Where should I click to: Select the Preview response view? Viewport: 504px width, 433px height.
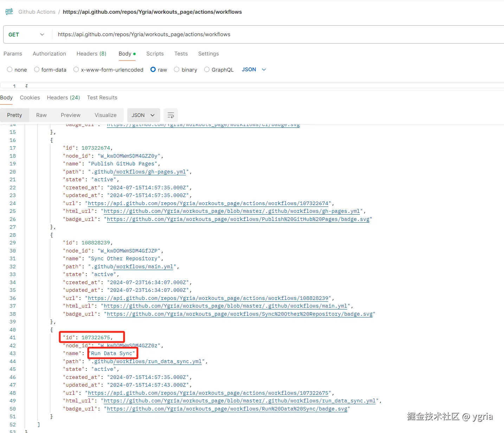click(71, 115)
